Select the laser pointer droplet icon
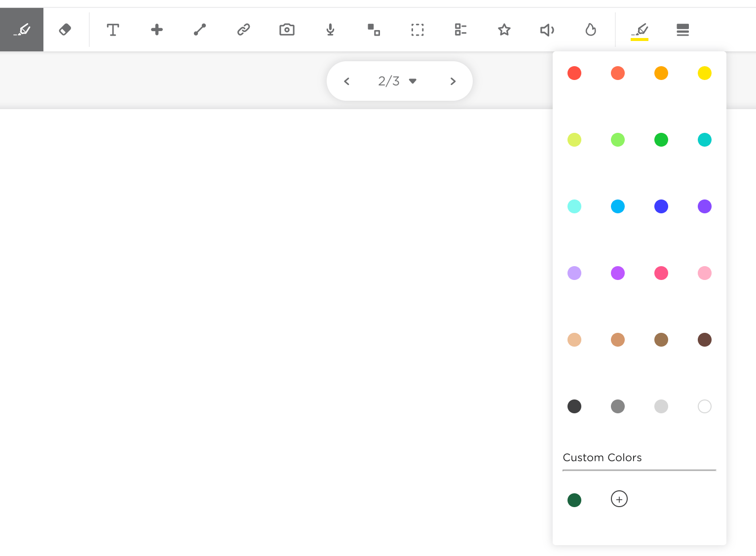The height and width of the screenshot is (556, 756). [x=591, y=30]
